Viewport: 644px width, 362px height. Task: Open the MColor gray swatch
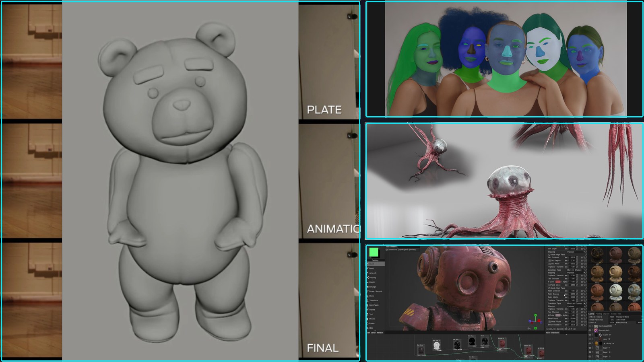(x=558, y=315)
